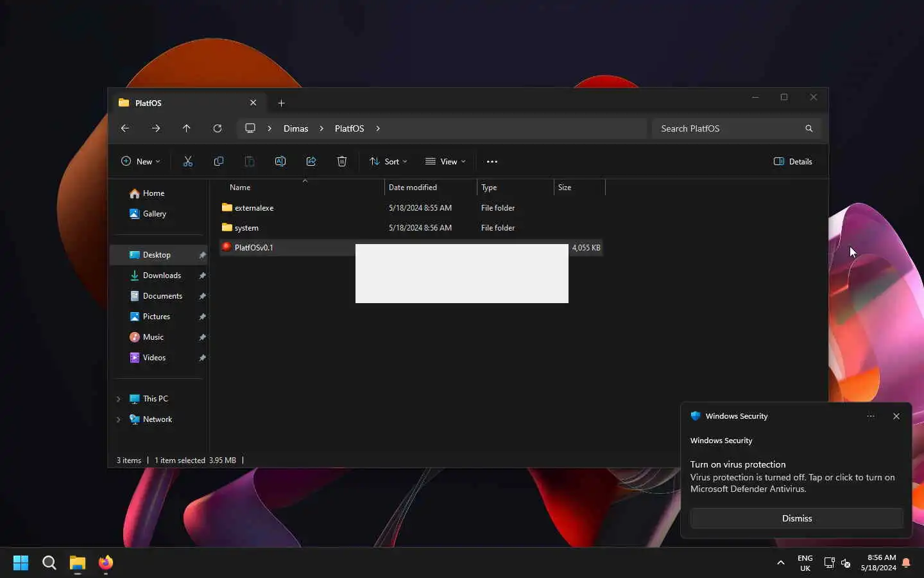Expand the chevron after PlatfOS in the address bar
Image resolution: width=924 pixels, height=578 pixels.
[378, 128]
